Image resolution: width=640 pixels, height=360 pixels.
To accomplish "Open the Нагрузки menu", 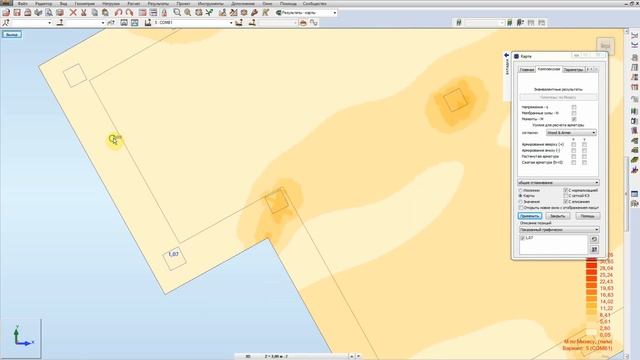I will pyautogui.click(x=111, y=3).
